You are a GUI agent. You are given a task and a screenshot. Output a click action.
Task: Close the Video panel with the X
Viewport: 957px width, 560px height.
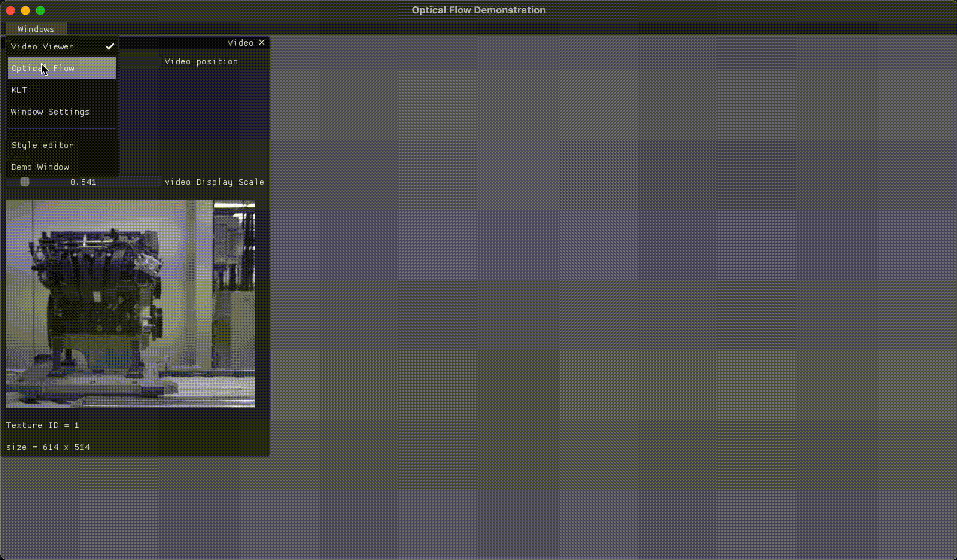pos(262,43)
